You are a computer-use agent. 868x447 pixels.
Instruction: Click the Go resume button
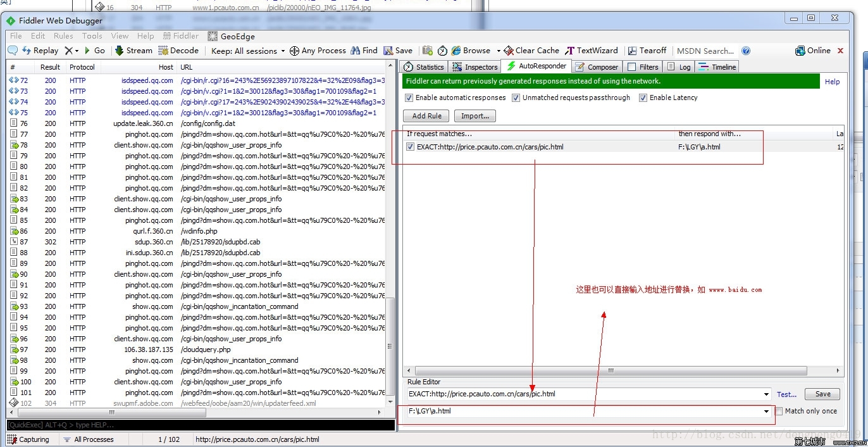pyautogui.click(x=95, y=51)
